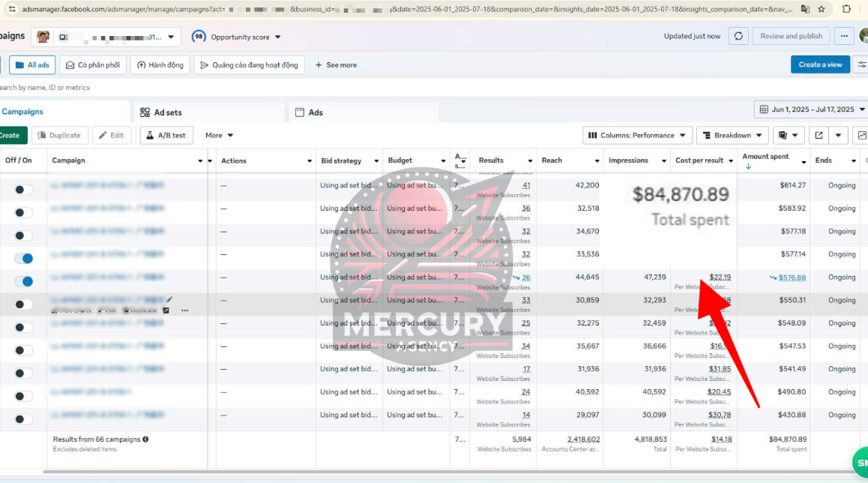This screenshot has height=483, width=868.
Task: Click the 41 Website Subscribes result link
Action: click(x=526, y=185)
